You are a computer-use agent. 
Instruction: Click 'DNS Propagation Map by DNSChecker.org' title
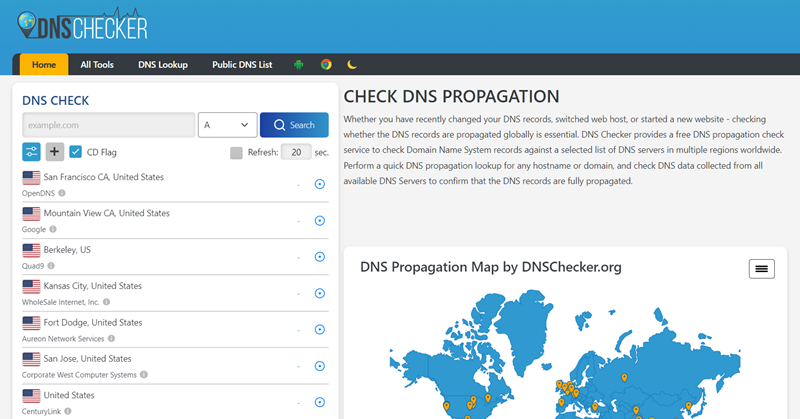click(491, 267)
